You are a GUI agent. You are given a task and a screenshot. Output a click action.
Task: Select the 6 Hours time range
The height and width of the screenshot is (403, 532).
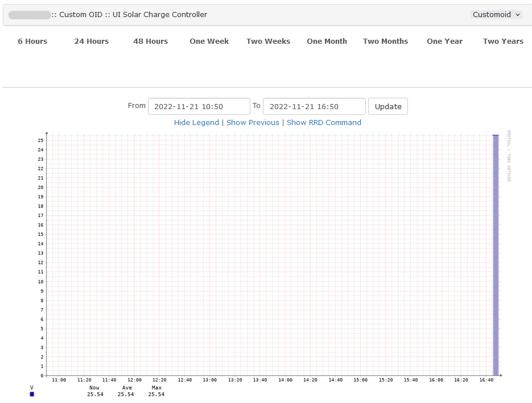(x=32, y=41)
